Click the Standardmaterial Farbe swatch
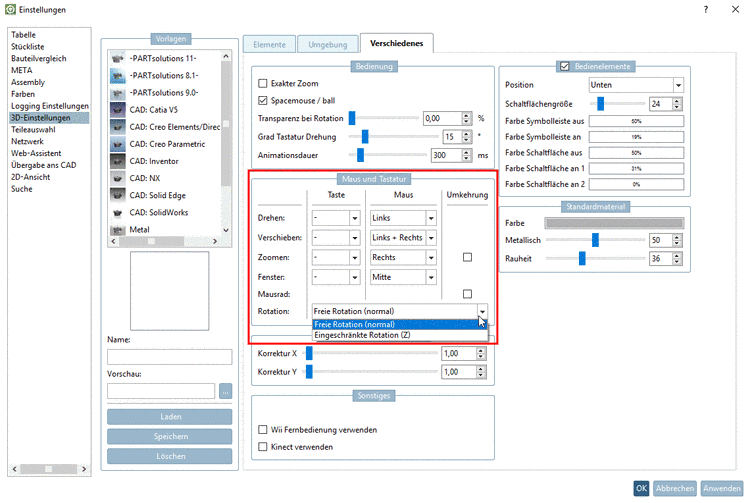750x503 pixels. [x=614, y=223]
